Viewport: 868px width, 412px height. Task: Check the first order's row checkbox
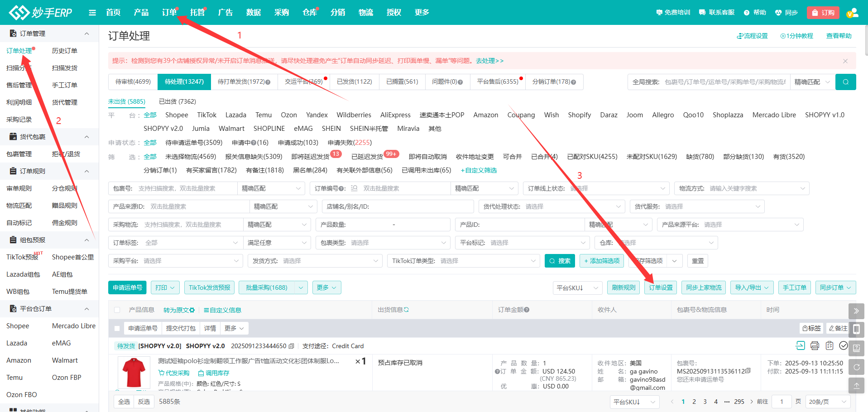click(x=117, y=329)
